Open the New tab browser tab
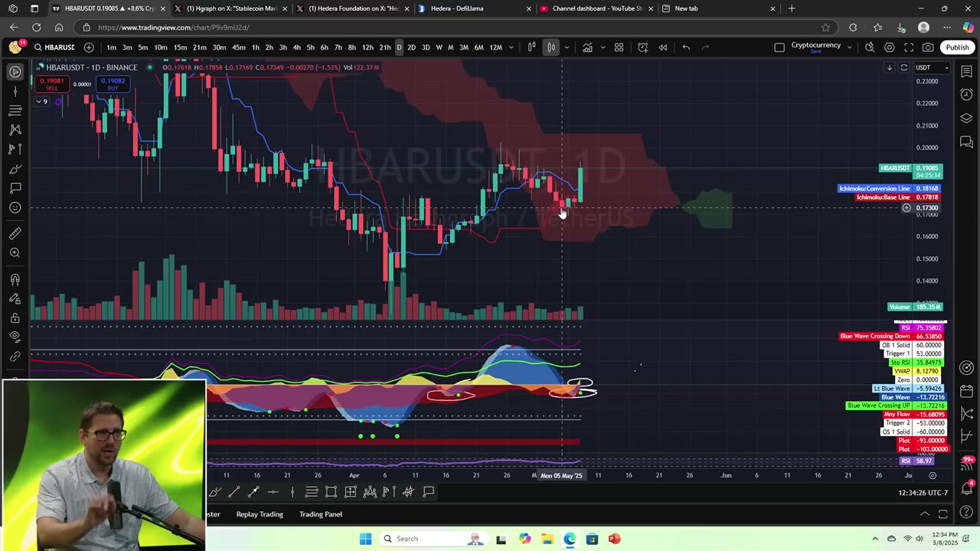Viewport: 980px width, 551px height. pos(718,8)
